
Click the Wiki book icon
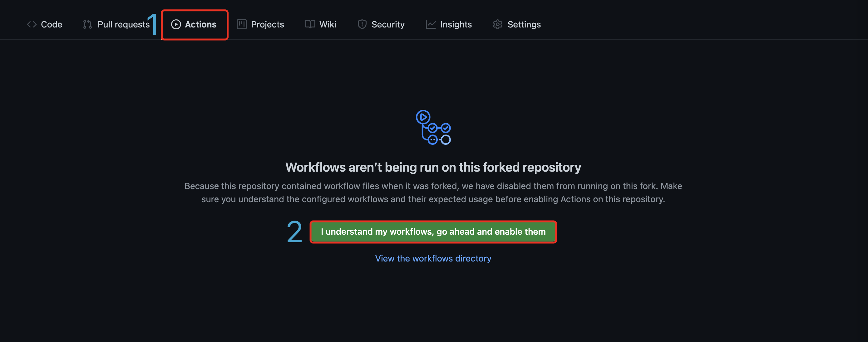click(310, 24)
